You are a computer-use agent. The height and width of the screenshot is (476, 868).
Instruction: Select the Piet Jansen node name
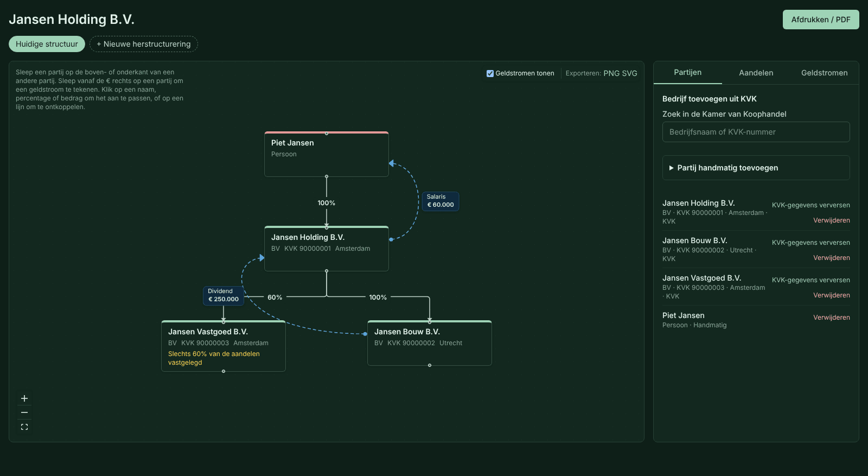pos(292,143)
